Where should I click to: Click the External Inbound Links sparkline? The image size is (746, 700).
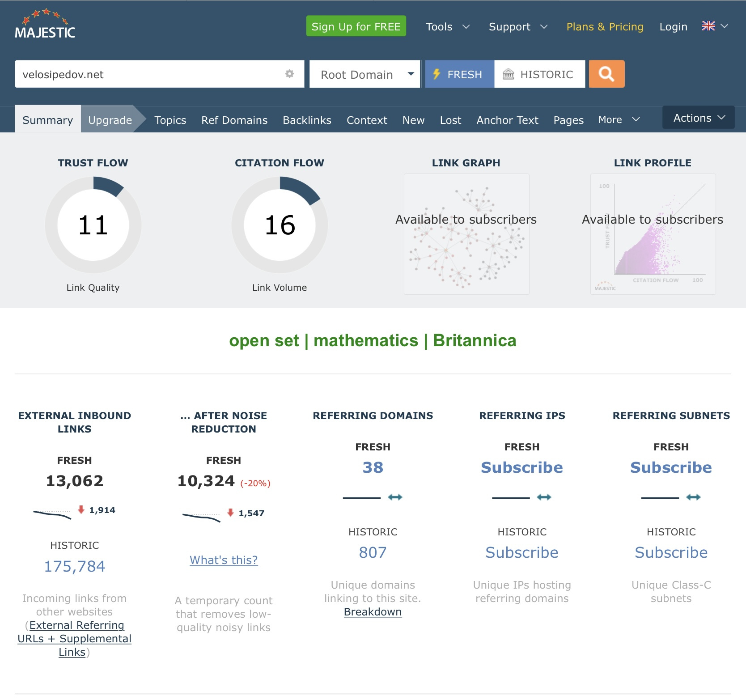[52, 514]
